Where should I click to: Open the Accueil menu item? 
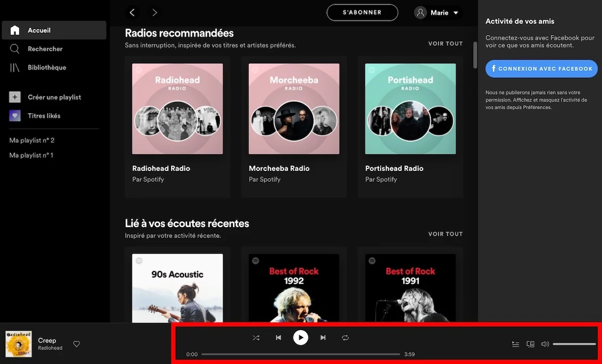(54, 30)
